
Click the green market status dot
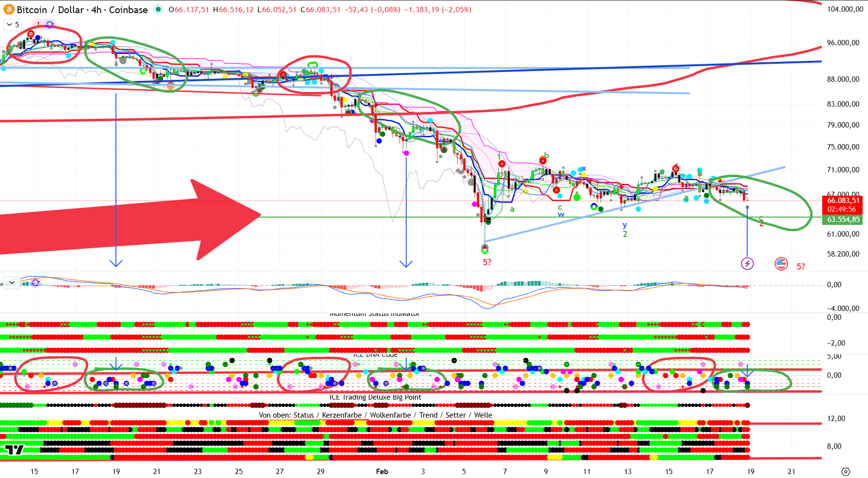[x=158, y=9]
